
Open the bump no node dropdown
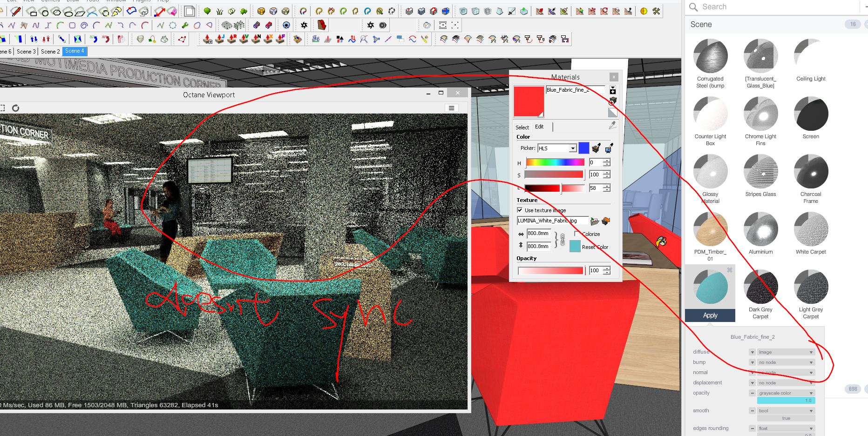click(786, 362)
